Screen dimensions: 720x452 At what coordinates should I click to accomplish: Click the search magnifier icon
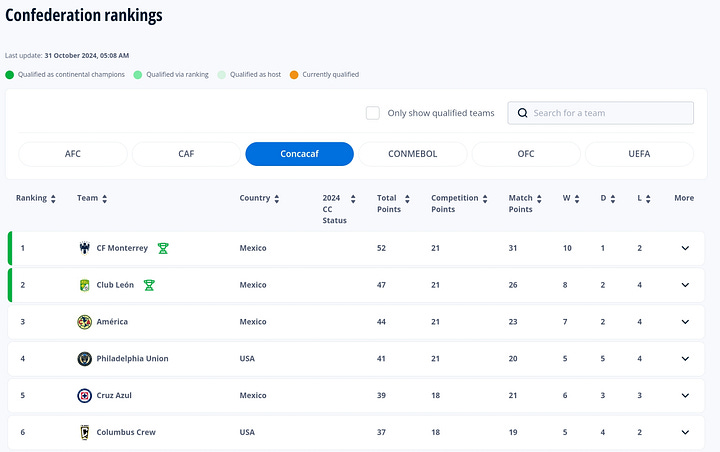click(x=523, y=113)
